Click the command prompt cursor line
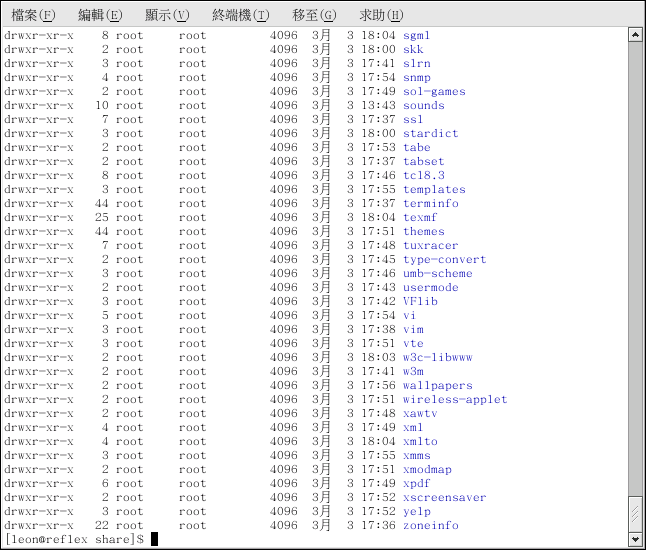 (155, 539)
